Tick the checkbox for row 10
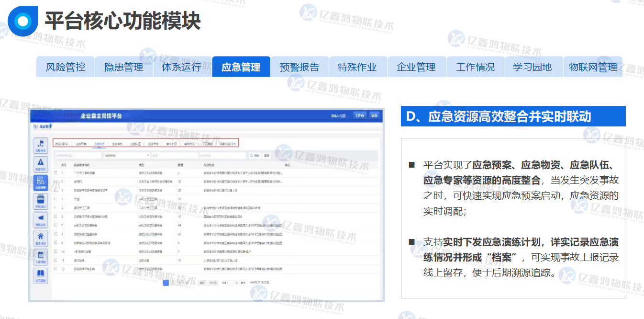 click(x=56, y=251)
